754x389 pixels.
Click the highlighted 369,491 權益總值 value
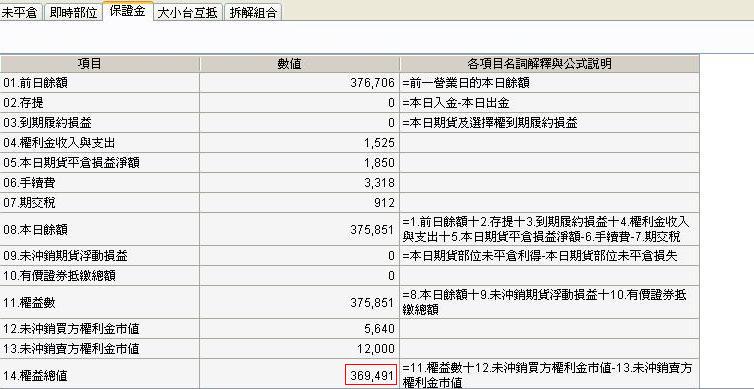(371, 375)
